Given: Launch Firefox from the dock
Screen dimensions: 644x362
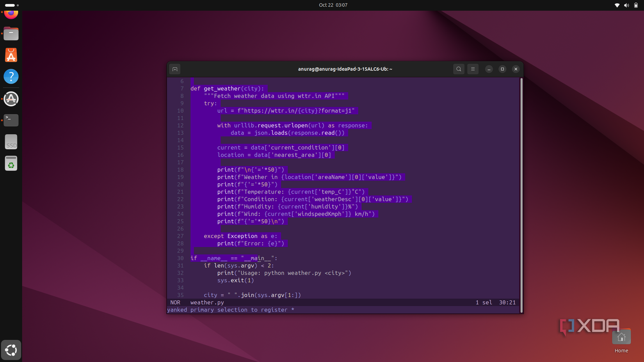Looking at the screenshot, I should click(11, 14).
